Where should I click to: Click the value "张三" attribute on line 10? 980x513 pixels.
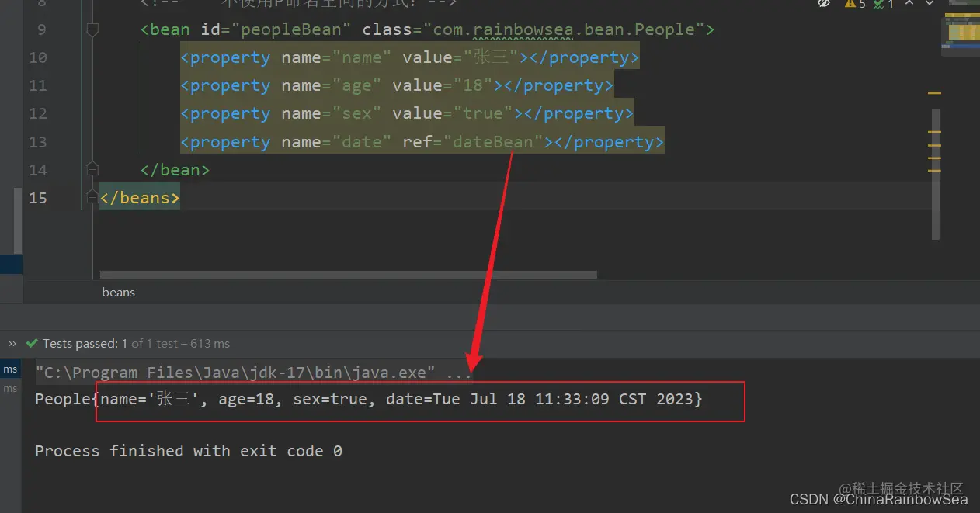461,58
